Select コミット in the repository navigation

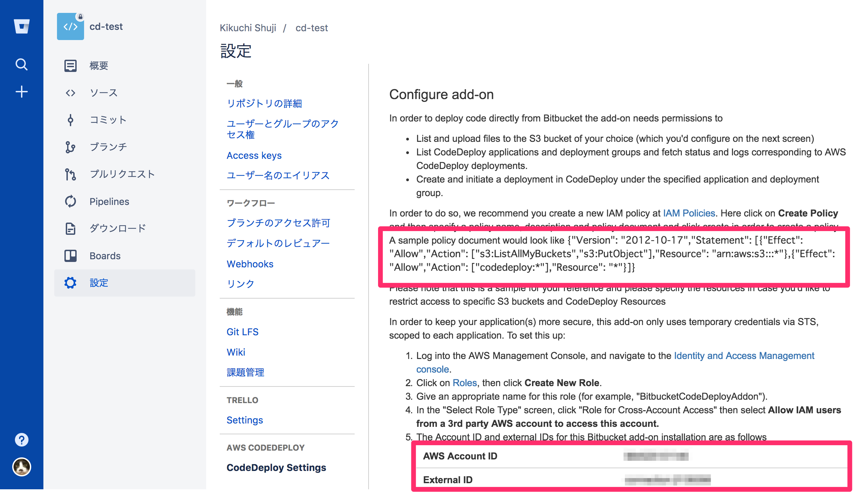click(108, 119)
